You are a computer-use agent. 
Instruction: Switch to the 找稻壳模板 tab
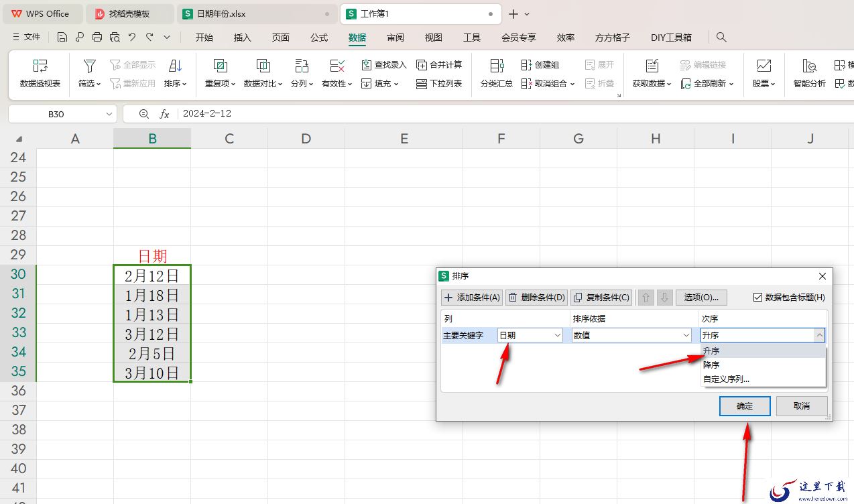click(130, 14)
